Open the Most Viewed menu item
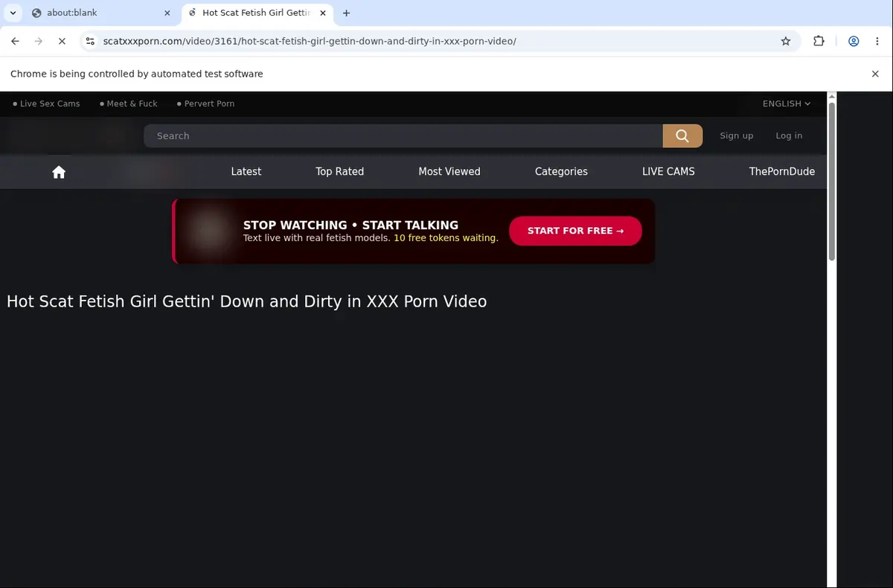Screen dimensions: 893x588 coord(449,171)
